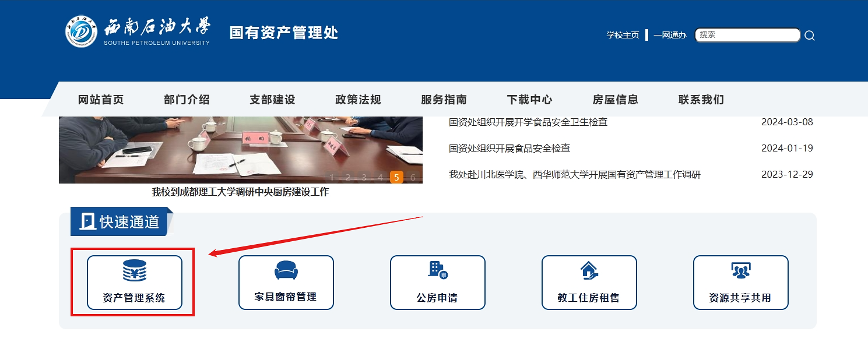
Task: Open the 资源共享共用 people icon
Action: pos(741,270)
